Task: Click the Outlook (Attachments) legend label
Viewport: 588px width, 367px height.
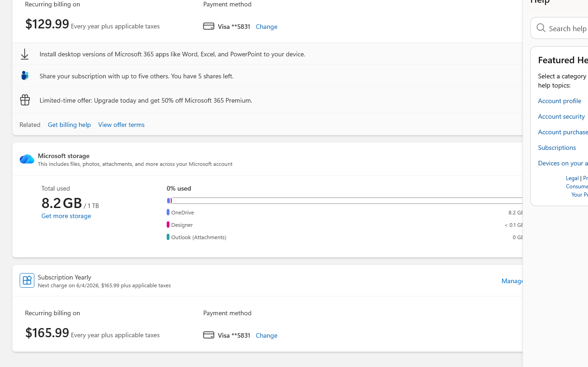Action: [199, 237]
